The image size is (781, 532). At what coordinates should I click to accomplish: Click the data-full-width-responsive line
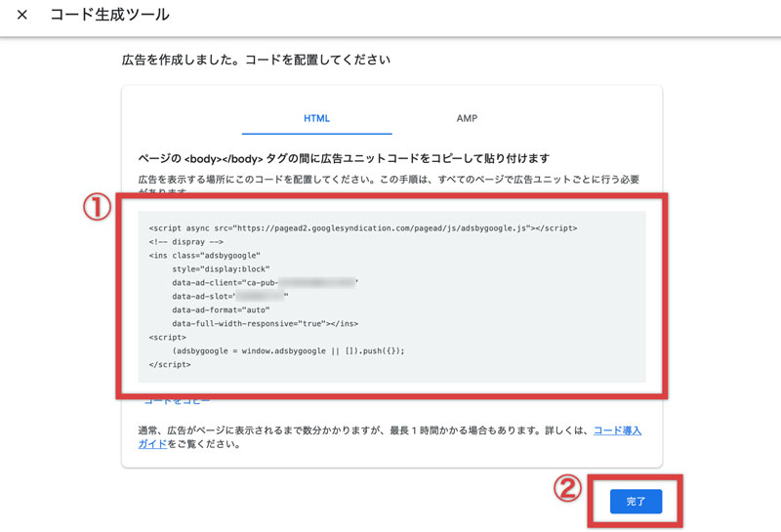(x=265, y=324)
